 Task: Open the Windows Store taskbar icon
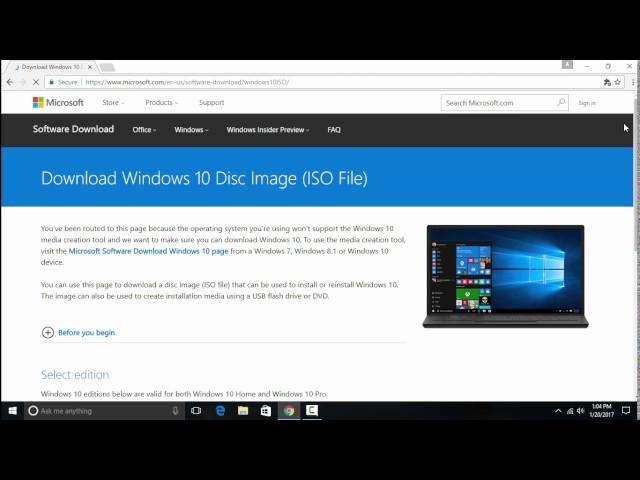(x=266, y=411)
